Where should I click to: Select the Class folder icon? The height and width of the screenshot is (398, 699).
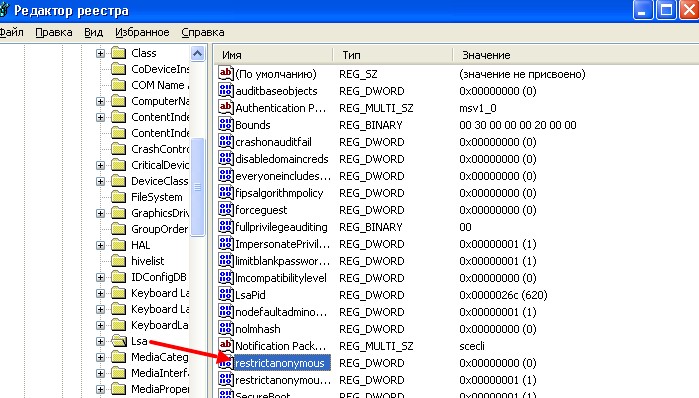[x=118, y=53]
